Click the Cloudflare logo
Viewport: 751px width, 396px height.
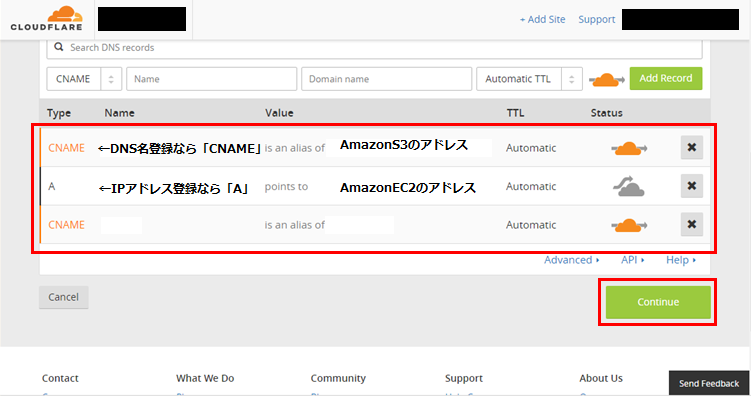46,19
